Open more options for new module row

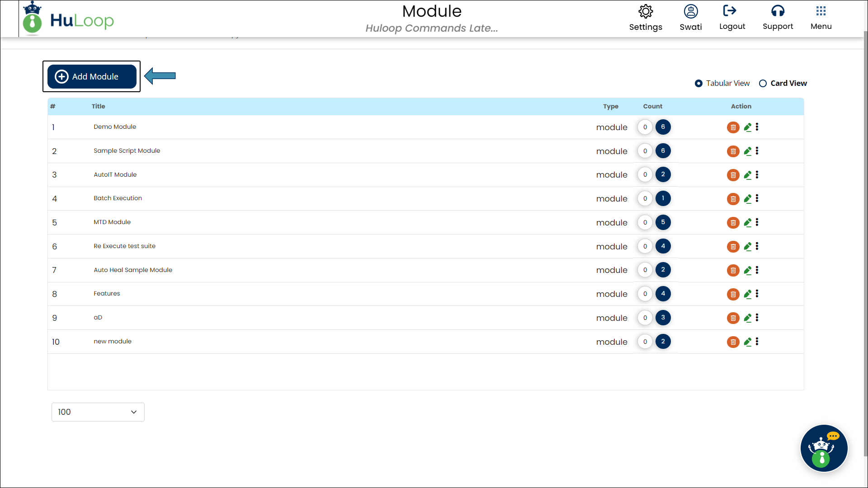click(757, 342)
